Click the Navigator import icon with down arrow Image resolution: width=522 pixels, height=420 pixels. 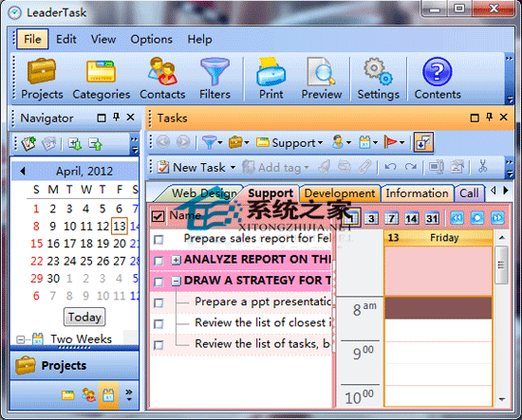tap(75, 144)
